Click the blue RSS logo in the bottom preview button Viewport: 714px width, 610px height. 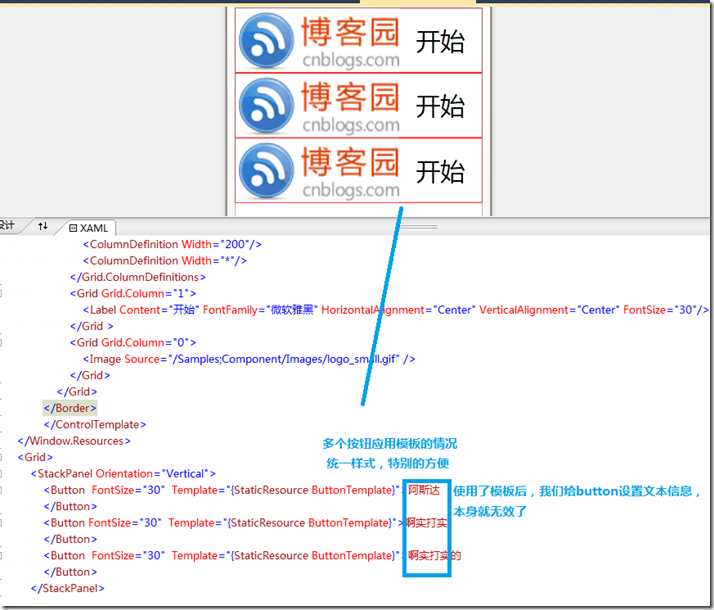point(266,170)
